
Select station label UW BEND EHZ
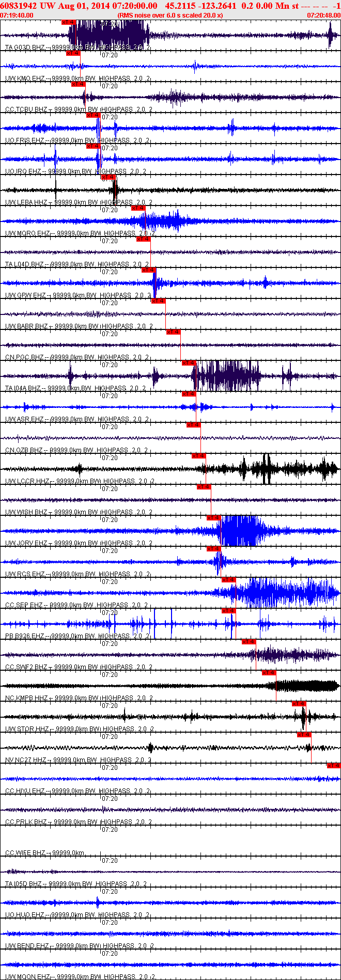point(27,946)
